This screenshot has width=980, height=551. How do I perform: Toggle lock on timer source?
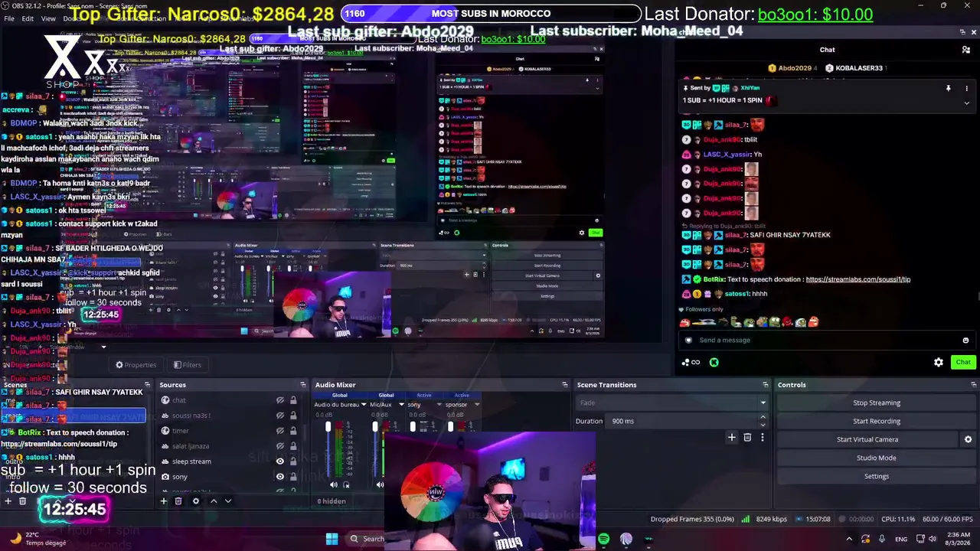click(293, 431)
